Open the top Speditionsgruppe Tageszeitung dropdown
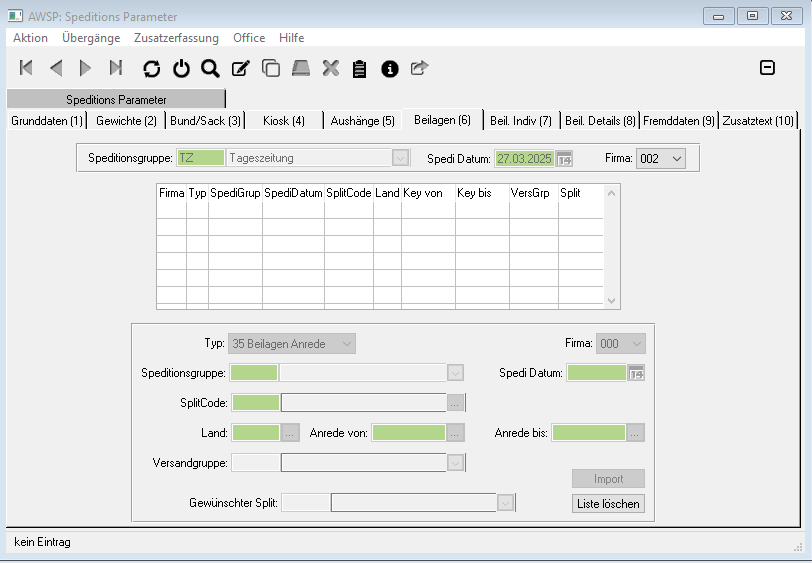This screenshot has width=812, height=563. (400, 158)
